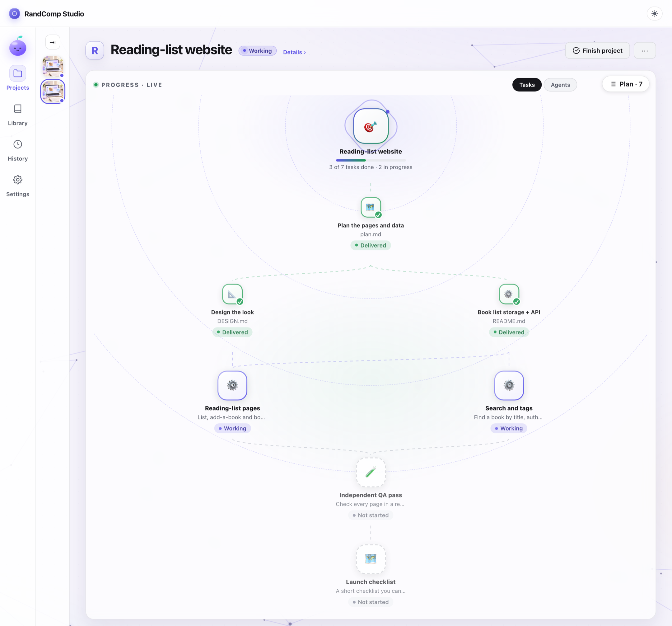Viewport: 672px width, 626px height.
Task: Open the Settings gear icon
Action: point(17,180)
